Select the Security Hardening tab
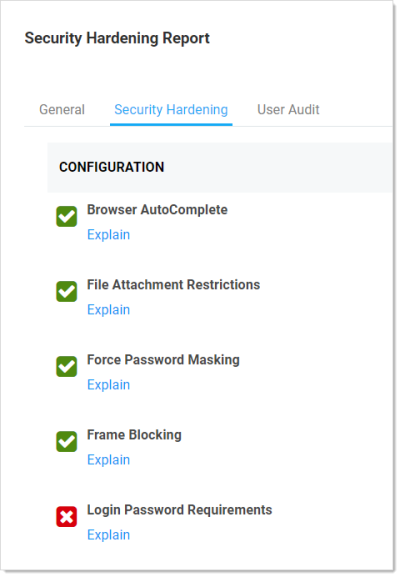This screenshot has width=400, height=577. [x=171, y=110]
